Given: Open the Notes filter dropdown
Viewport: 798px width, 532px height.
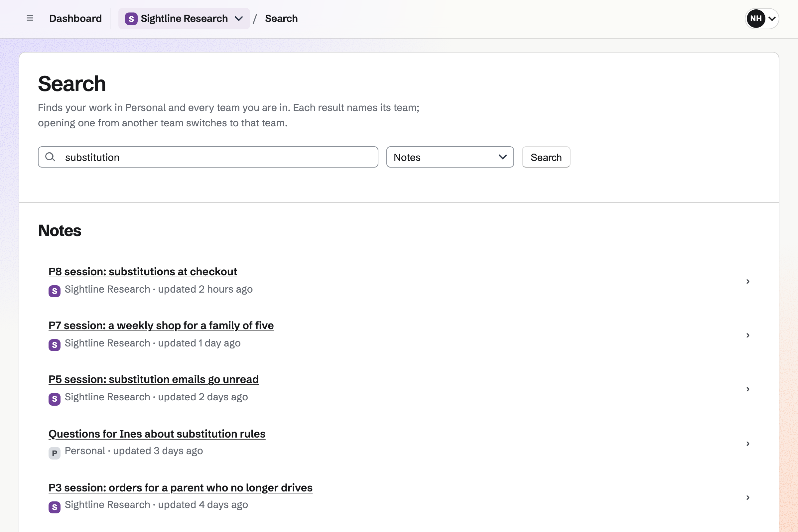Looking at the screenshot, I should 450,157.
